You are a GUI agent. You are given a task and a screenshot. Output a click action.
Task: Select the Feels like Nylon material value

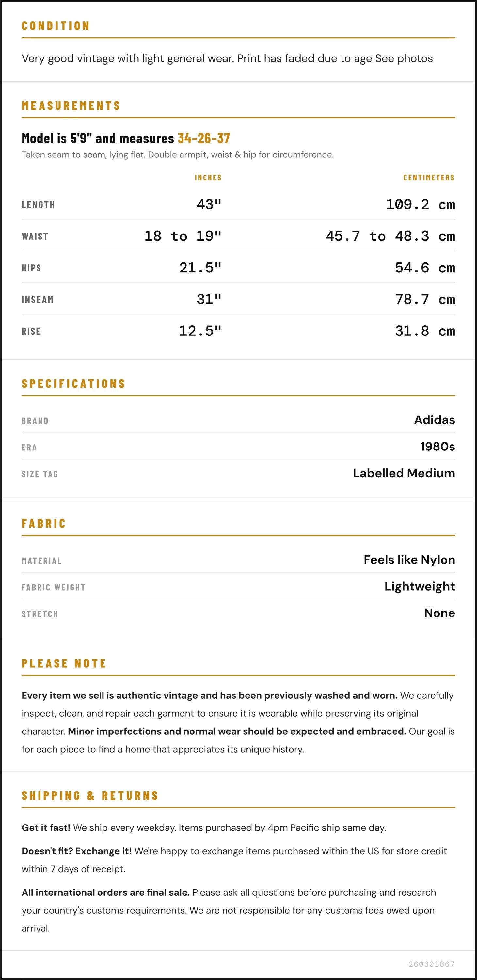[x=409, y=560]
